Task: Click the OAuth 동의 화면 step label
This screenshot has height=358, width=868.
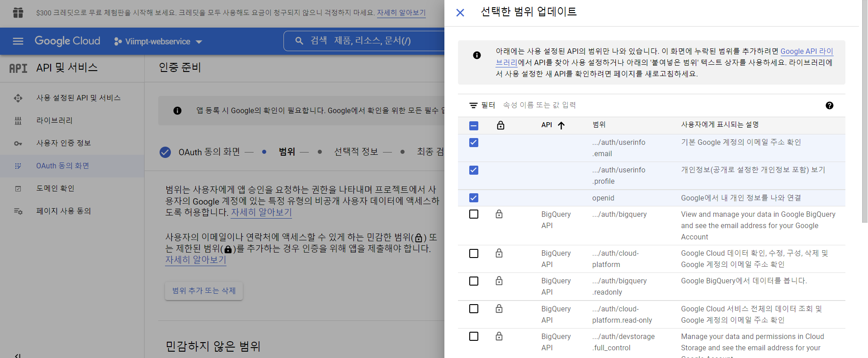Action: coord(209,152)
